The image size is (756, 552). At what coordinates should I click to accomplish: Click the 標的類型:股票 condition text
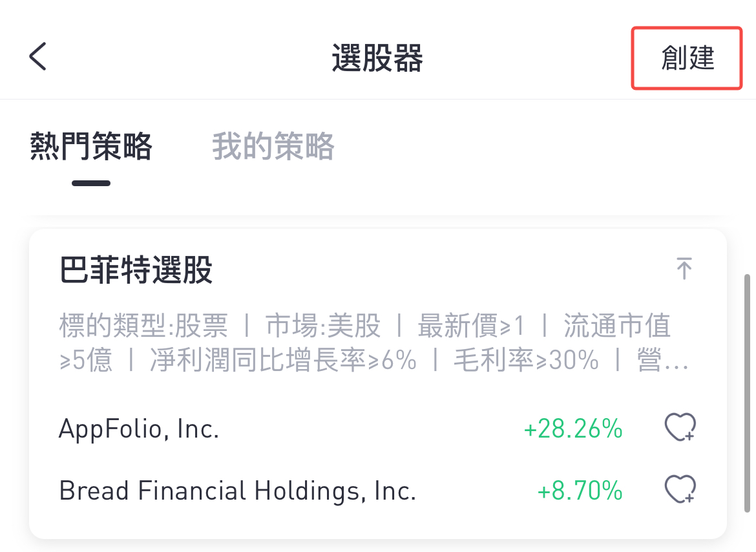click(143, 327)
